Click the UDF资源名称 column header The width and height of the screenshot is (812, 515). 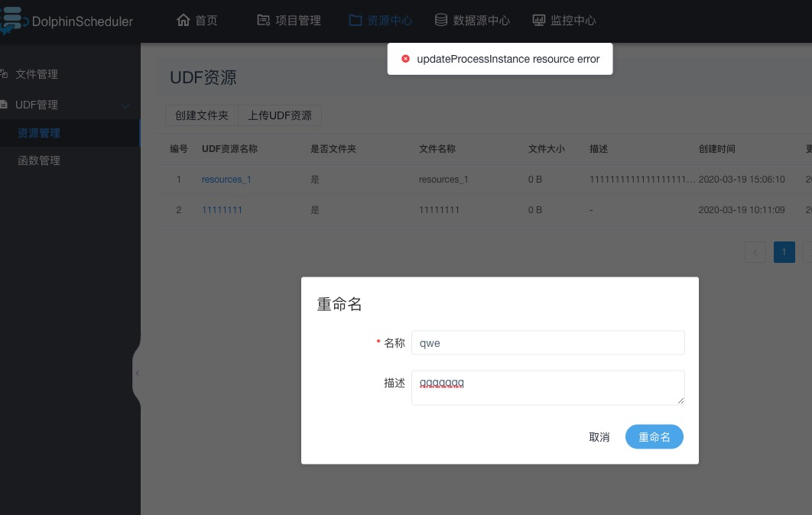pos(229,149)
